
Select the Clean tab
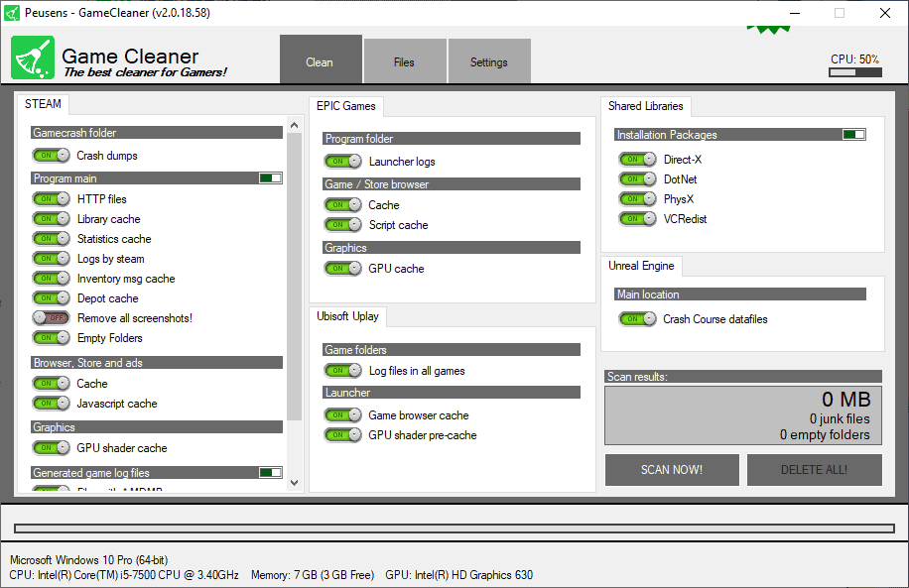tap(321, 60)
